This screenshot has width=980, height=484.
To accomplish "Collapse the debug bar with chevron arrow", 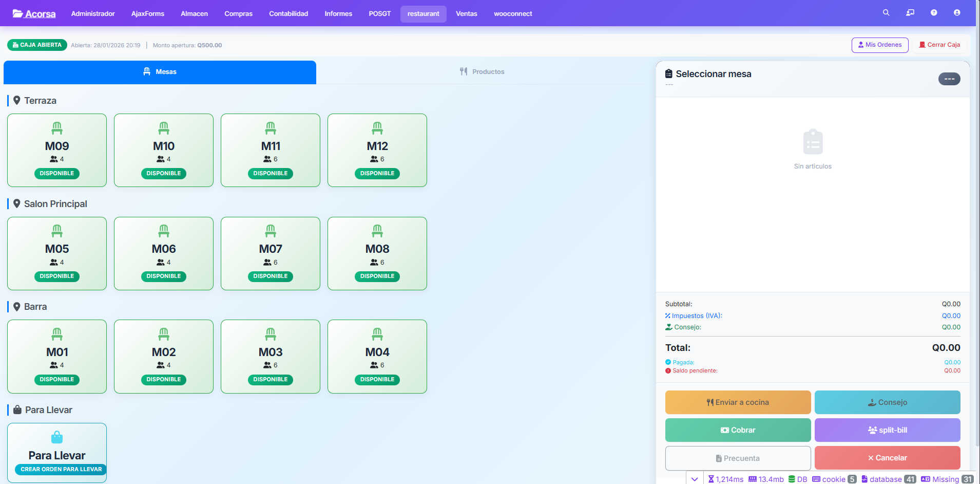I will 695,479.
